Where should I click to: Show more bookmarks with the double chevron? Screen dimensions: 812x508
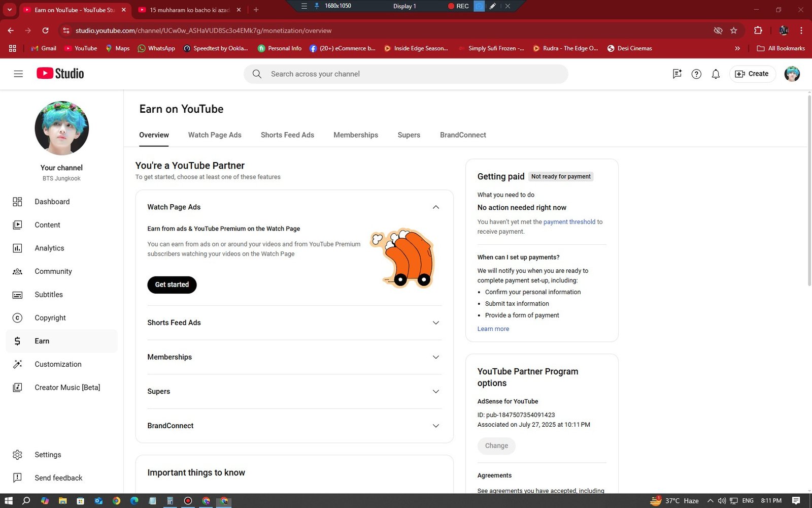pyautogui.click(x=737, y=48)
